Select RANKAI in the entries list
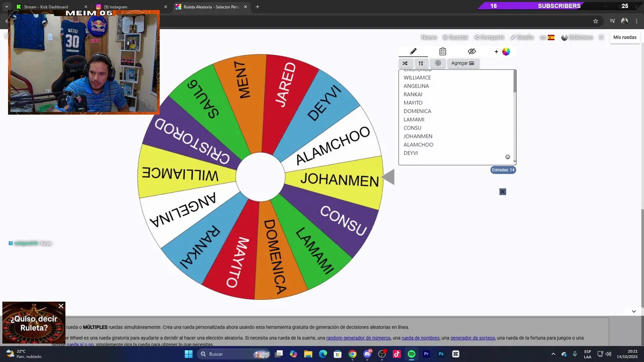The height and width of the screenshot is (362, 644). [x=413, y=95]
